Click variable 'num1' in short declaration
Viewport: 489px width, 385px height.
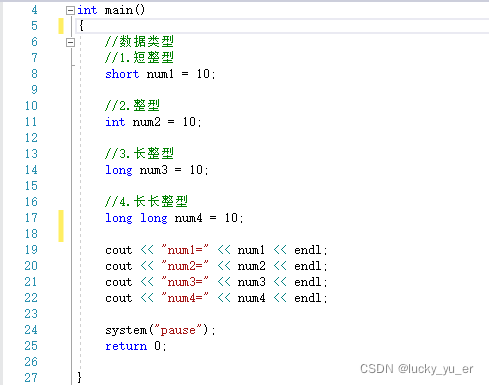pos(160,74)
